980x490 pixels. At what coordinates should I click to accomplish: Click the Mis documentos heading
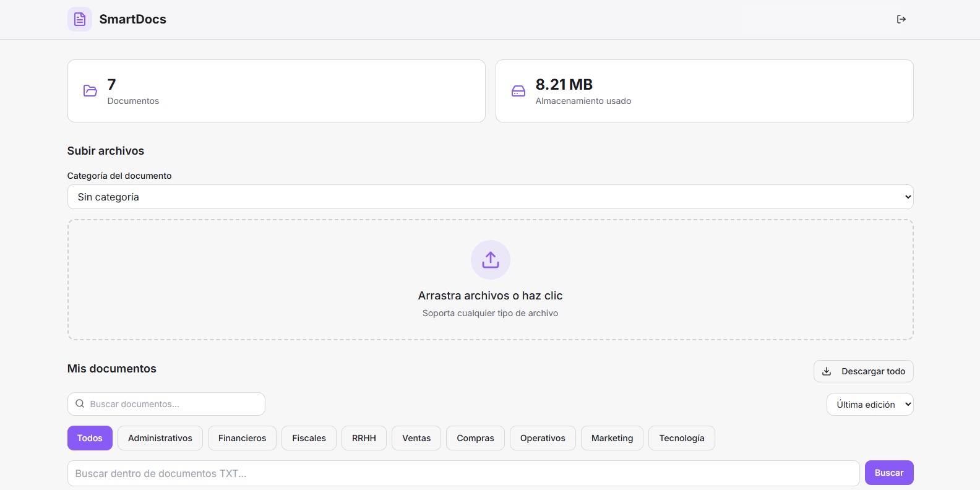[x=112, y=369]
